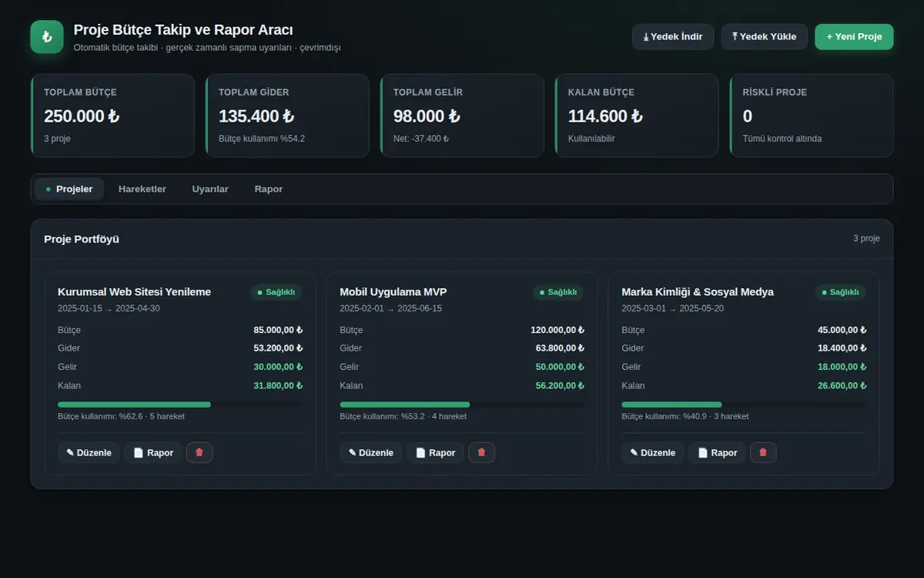
Task: Click the date range 2025-02-01 → 2025-06-15
Action: click(390, 308)
